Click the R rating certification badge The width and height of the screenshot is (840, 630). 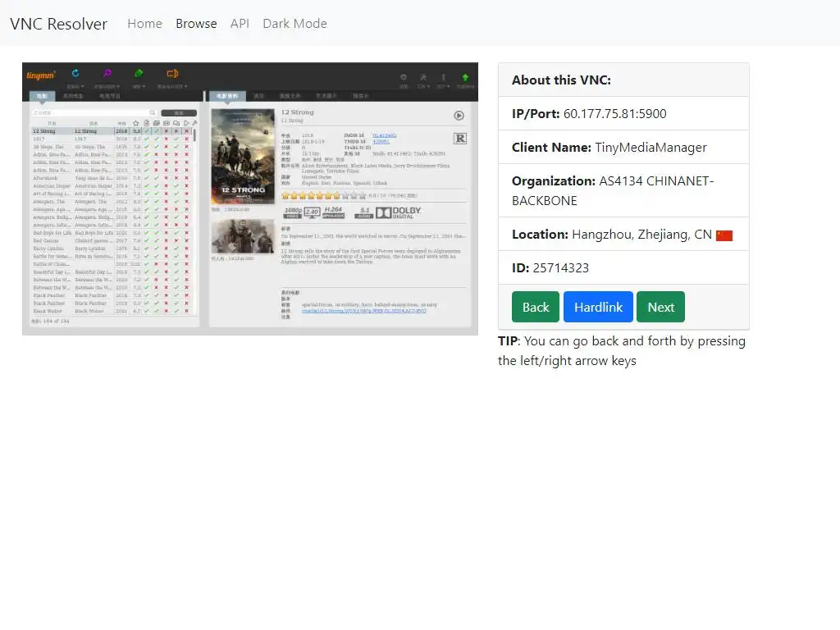(460, 139)
